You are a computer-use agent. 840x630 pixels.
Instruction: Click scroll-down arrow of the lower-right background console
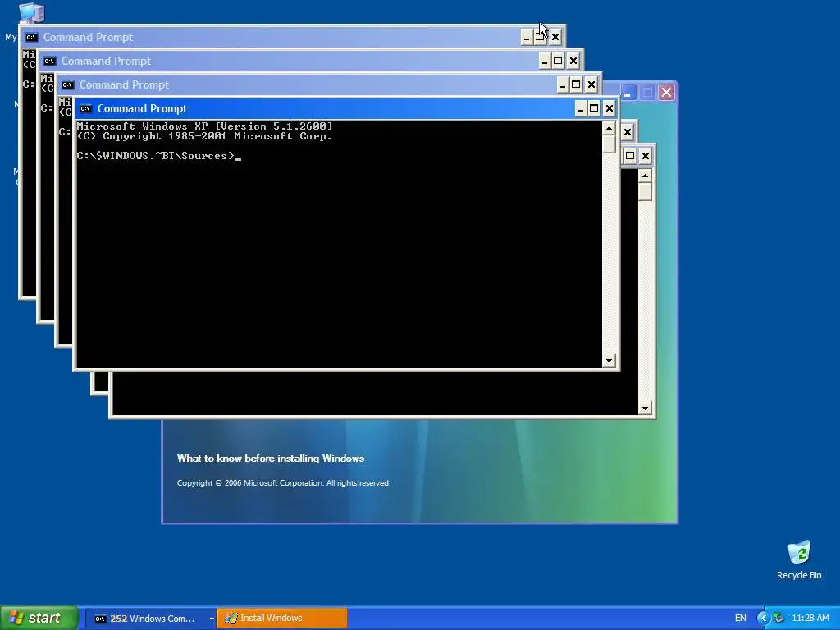pos(645,409)
